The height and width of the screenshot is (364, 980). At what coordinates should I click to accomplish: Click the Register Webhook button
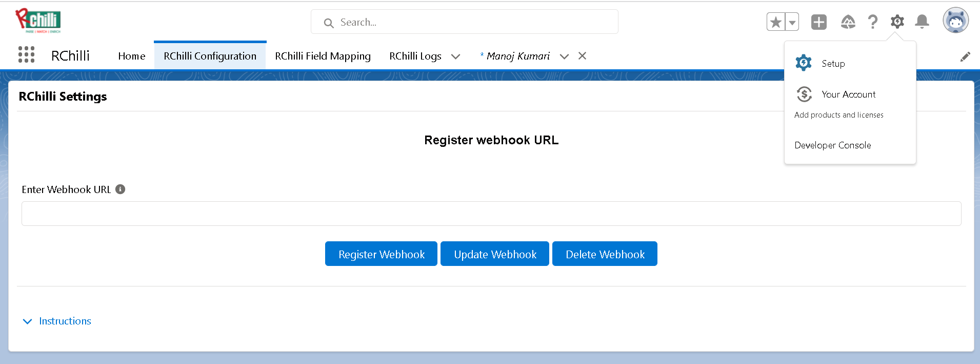click(x=381, y=254)
